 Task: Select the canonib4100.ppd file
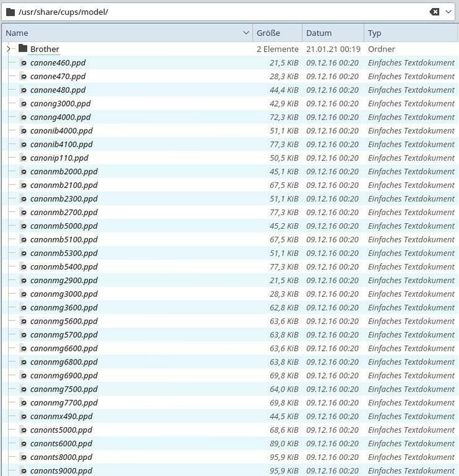(61, 144)
